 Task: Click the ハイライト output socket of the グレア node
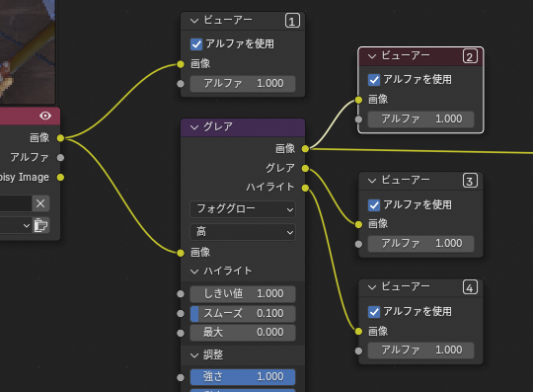point(305,188)
